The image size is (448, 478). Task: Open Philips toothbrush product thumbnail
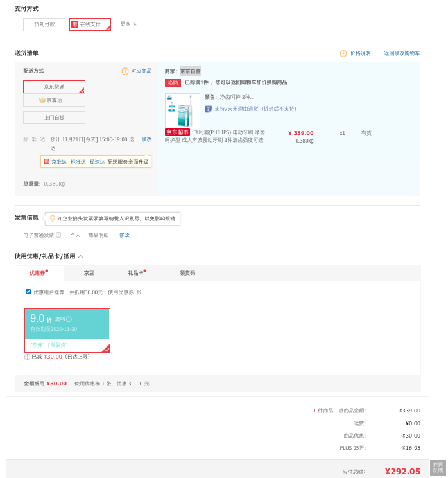click(182, 111)
